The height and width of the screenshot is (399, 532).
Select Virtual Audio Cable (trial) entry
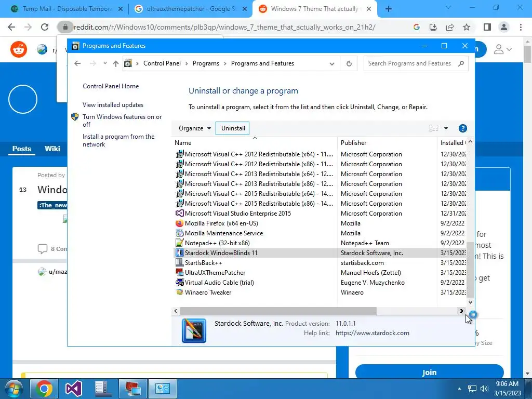coord(319,282)
